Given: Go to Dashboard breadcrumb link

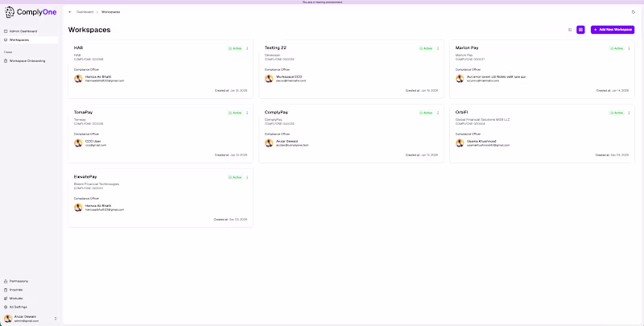Looking at the screenshot, I should 85,12.
